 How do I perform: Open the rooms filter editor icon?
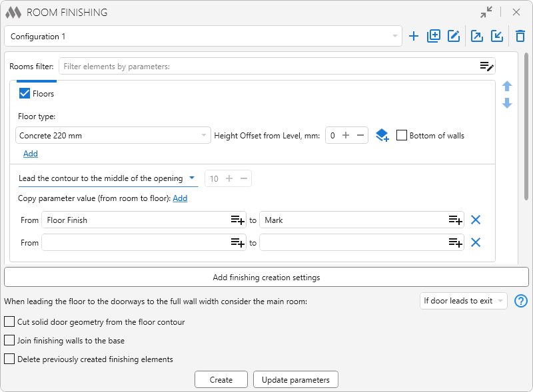point(486,67)
